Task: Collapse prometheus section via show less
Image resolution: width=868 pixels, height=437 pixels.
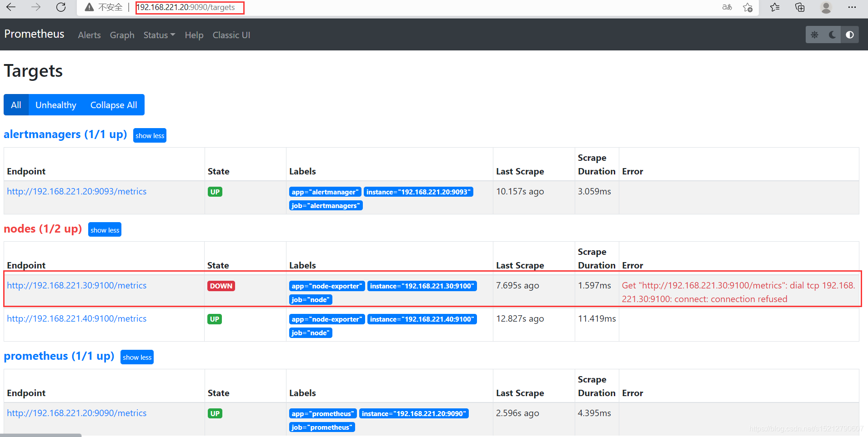Action: [x=137, y=357]
